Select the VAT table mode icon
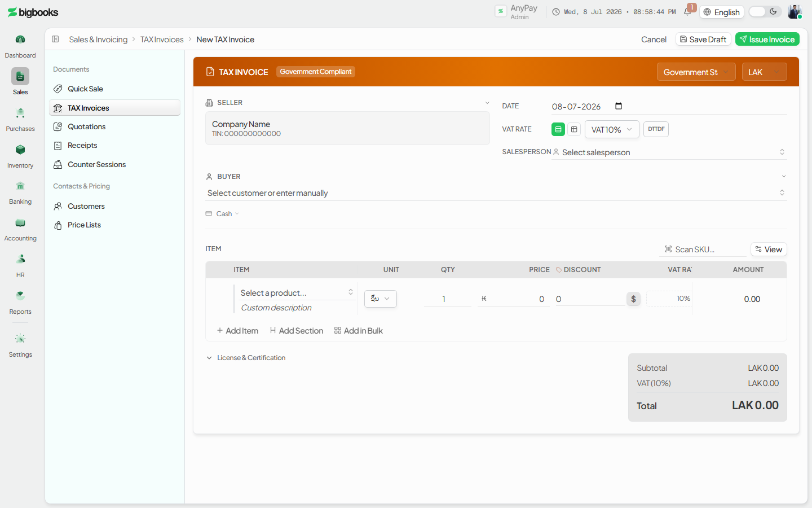 pos(574,129)
